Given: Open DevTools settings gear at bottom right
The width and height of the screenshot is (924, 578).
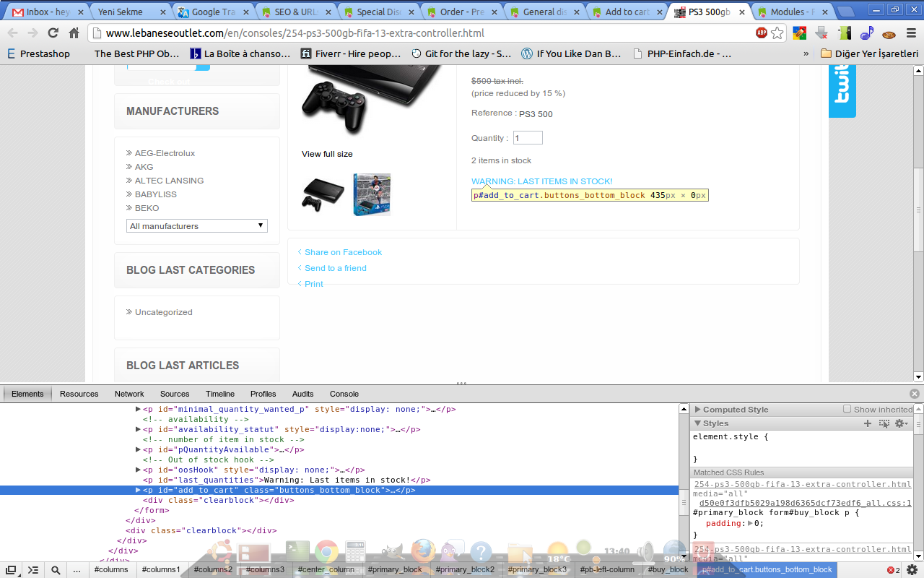Looking at the screenshot, I should [912, 570].
